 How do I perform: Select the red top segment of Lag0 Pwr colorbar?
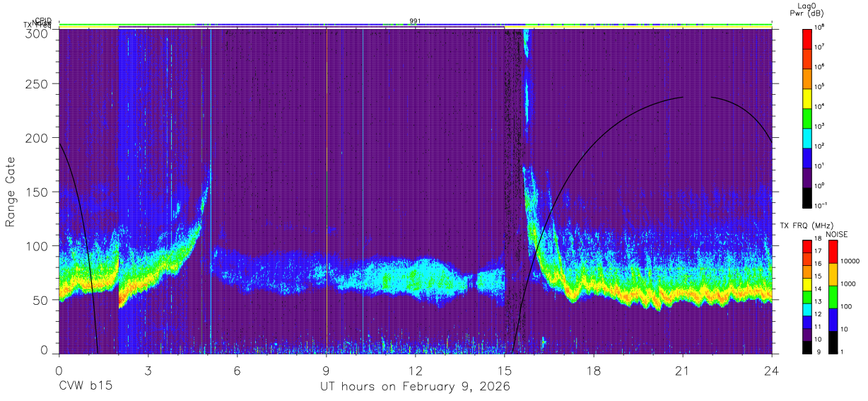point(807,38)
